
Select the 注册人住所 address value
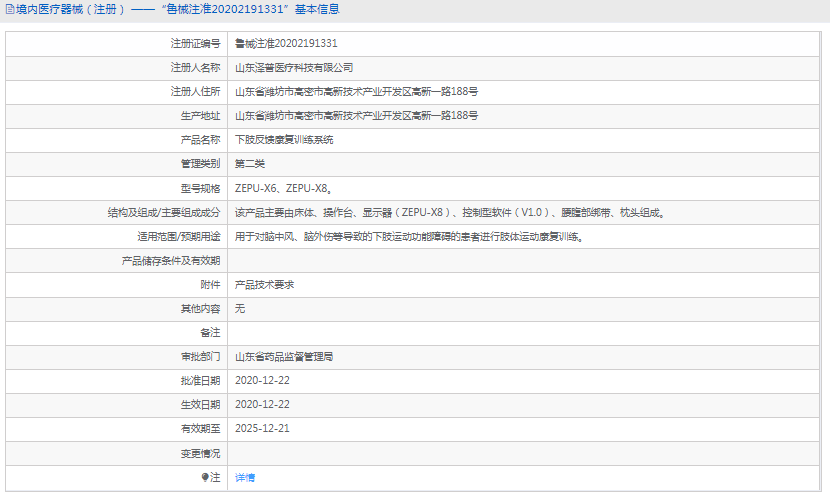[356, 92]
